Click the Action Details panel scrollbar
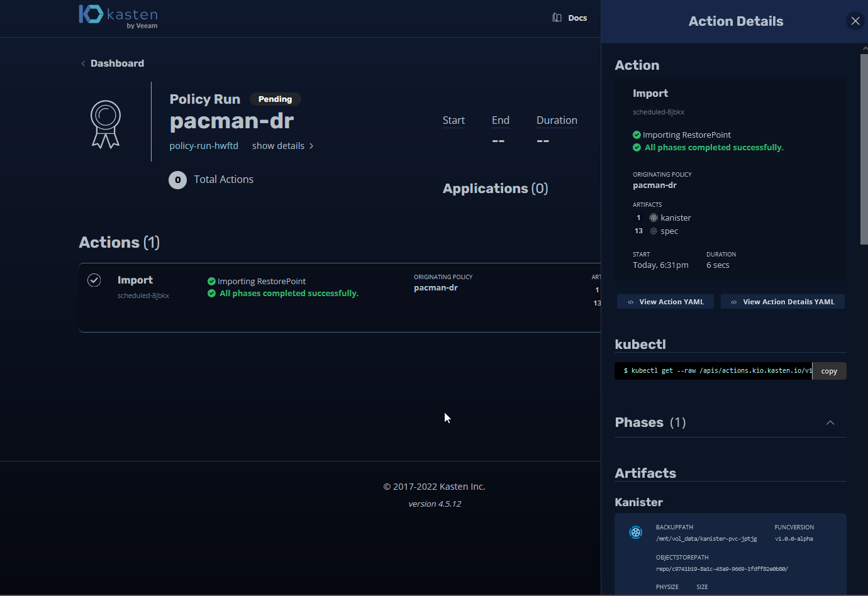Viewport: 868px width, 596px height. pyautogui.click(x=864, y=150)
